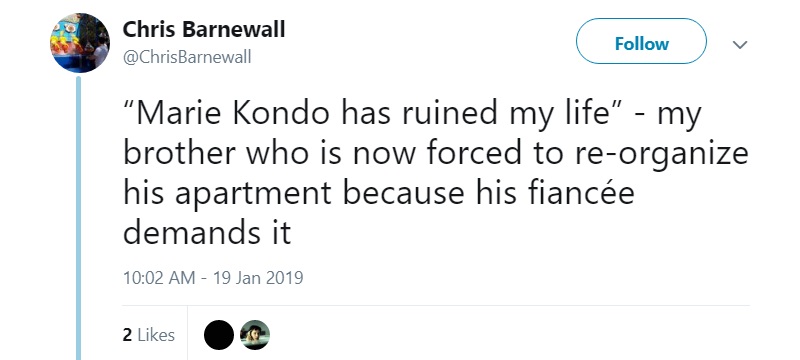Open the Chris Barnewall display name link
Screen dimensions: 800x360
point(204,30)
